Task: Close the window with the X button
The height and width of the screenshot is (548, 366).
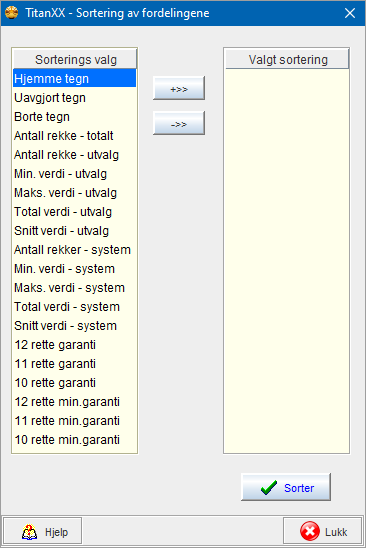Action: pyautogui.click(x=350, y=13)
